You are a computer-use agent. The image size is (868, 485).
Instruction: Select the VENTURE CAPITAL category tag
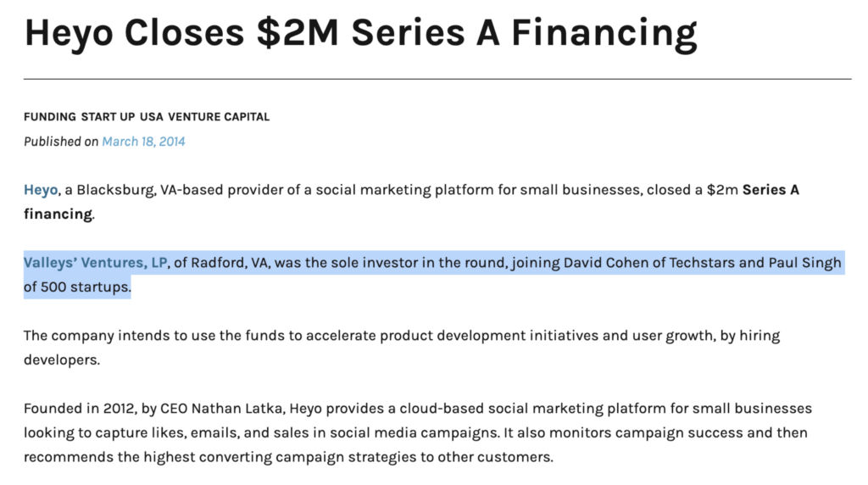(x=219, y=117)
